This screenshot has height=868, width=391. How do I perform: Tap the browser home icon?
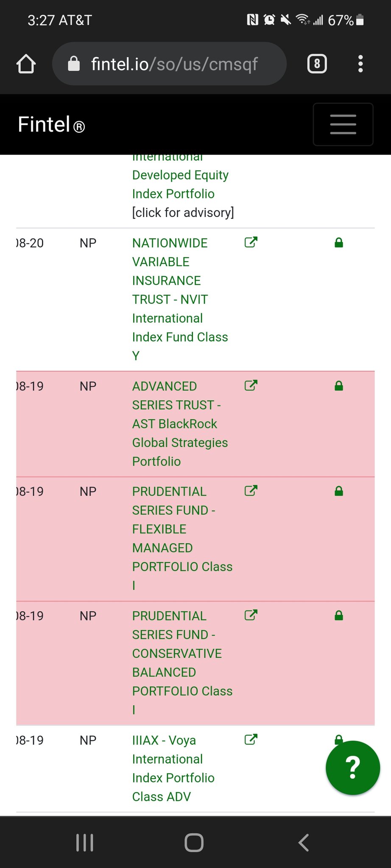point(26,64)
